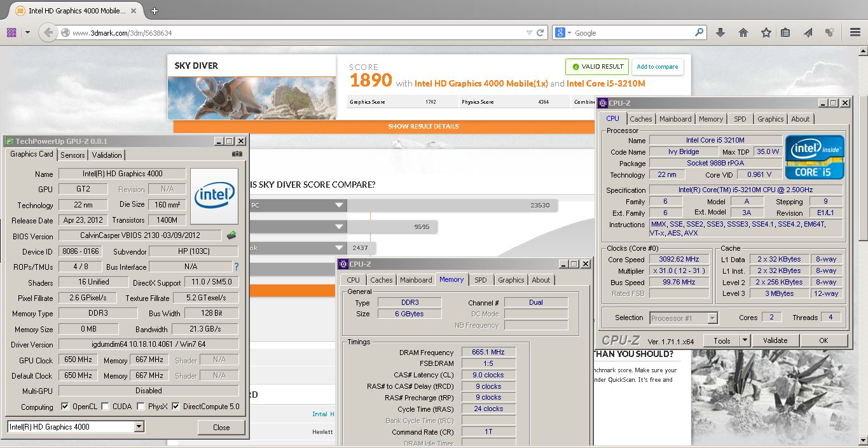Viewport: 868px width, 448px height.
Task: Click the paper plane send icon in toolbar
Action: click(808, 32)
